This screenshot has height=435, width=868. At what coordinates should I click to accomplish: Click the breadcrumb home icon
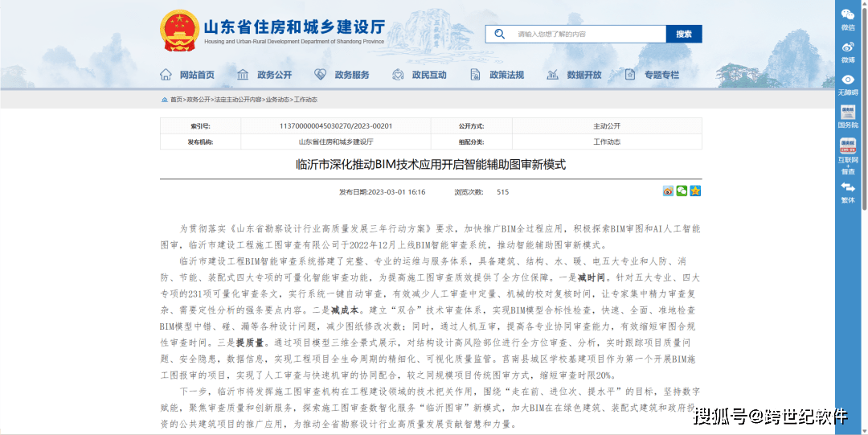[165, 100]
